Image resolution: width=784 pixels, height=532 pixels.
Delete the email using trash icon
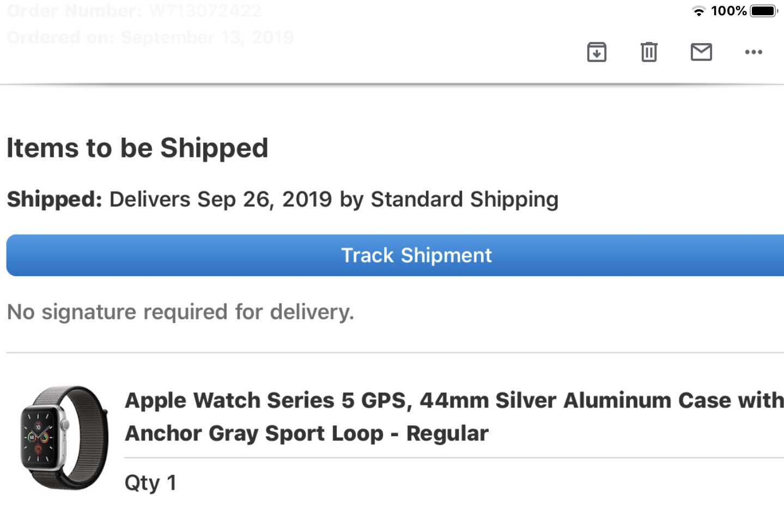(x=649, y=52)
